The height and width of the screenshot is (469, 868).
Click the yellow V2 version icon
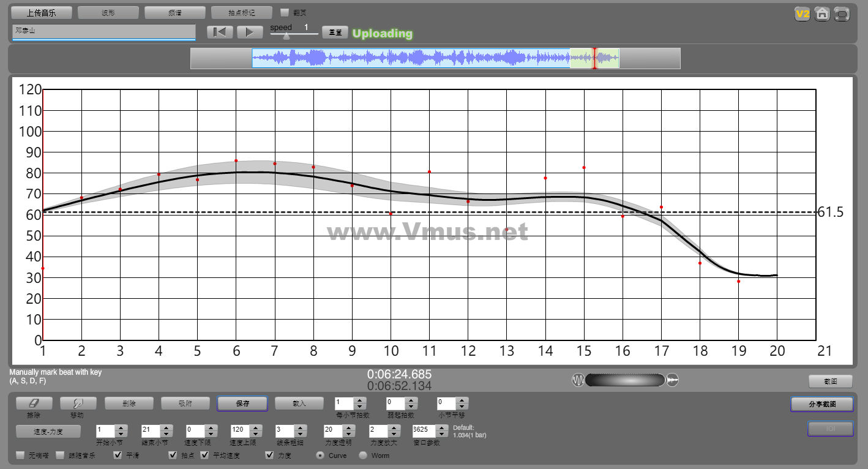(802, 13)
